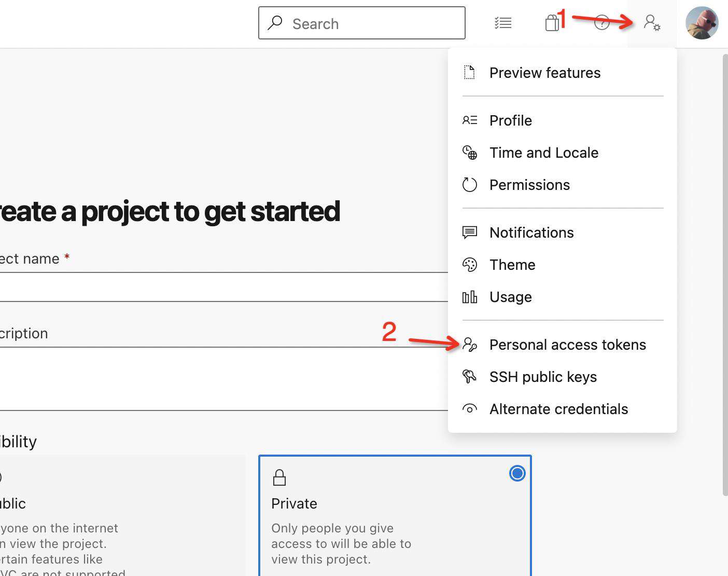Click the Description text area
Image resolution: width=728 pixels, height=576 pixels.
223,379
